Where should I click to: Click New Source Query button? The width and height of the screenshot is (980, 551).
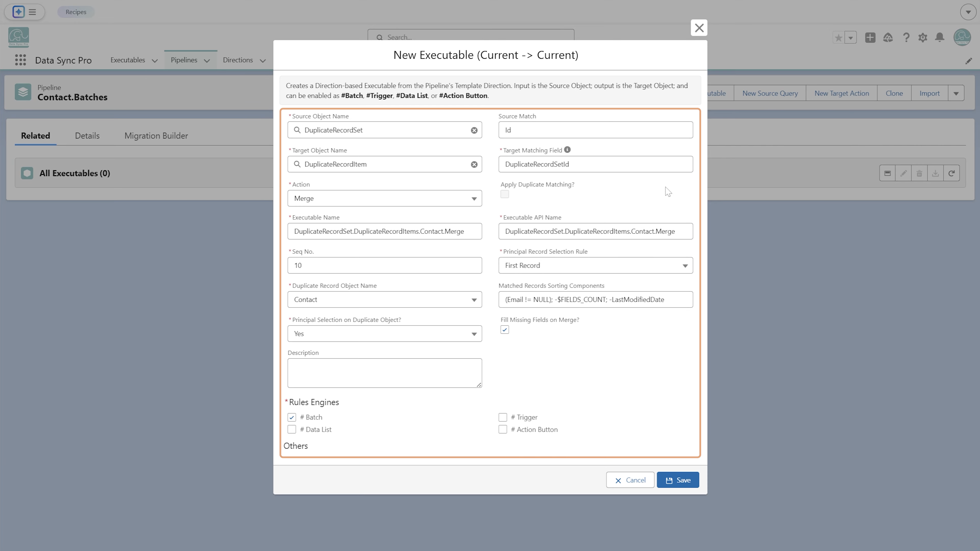[770, 93]
